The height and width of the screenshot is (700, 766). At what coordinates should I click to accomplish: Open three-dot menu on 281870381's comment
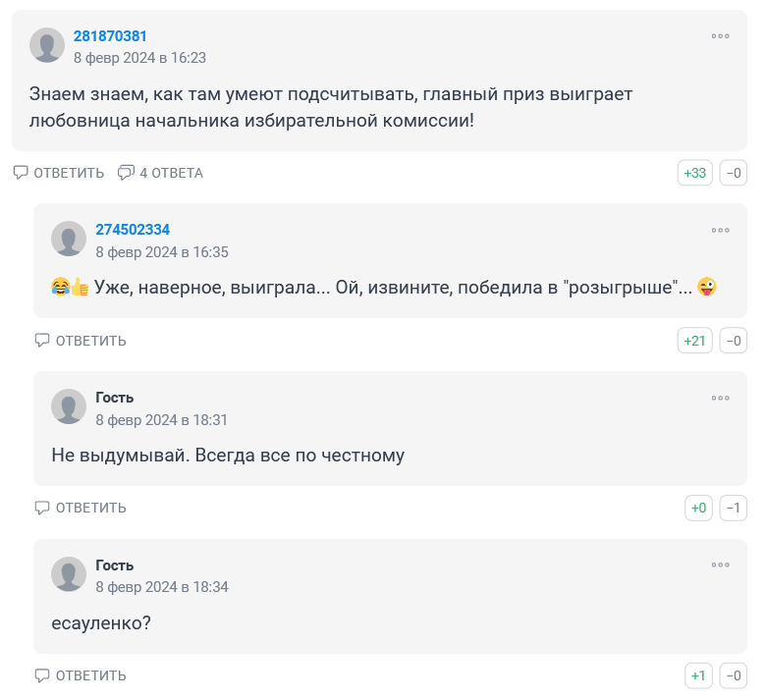coord(721,36)
